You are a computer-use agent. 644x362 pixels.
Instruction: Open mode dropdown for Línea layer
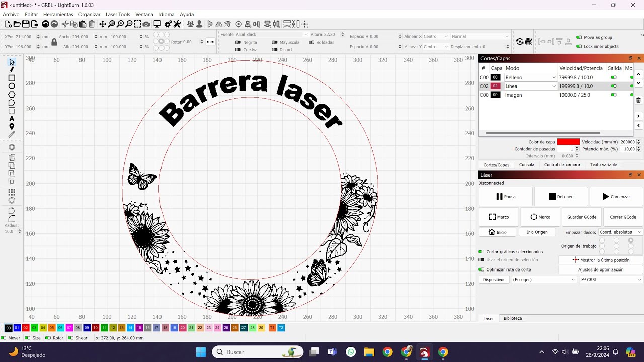(x=531, y=86)
